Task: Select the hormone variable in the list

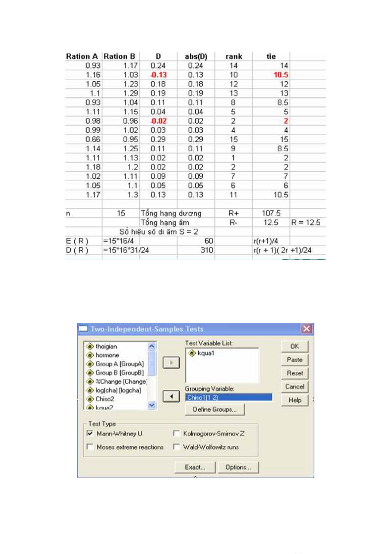Action: pos(107,355)
